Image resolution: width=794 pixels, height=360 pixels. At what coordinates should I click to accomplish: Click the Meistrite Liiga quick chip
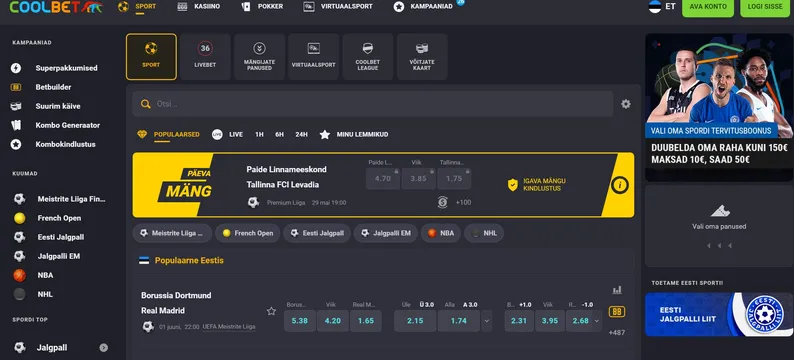point(172,233)
